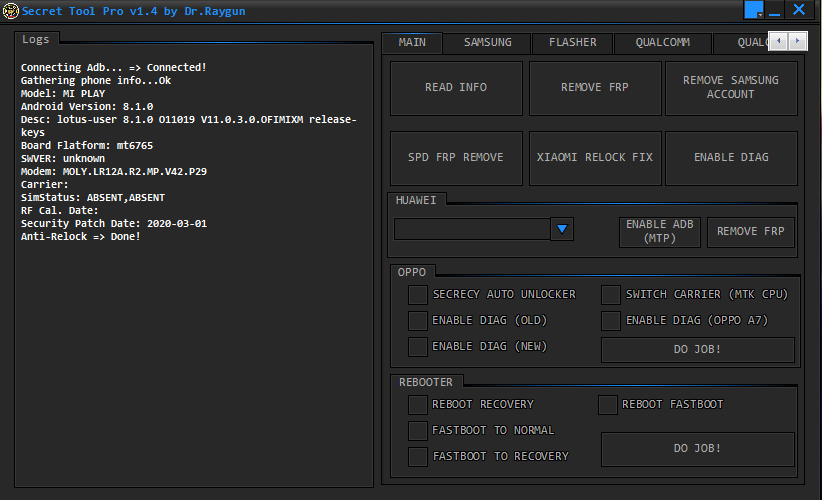
Task: Click the 'Desc: lotus-user 8.1.0' log line
Action: coord(189,126)
